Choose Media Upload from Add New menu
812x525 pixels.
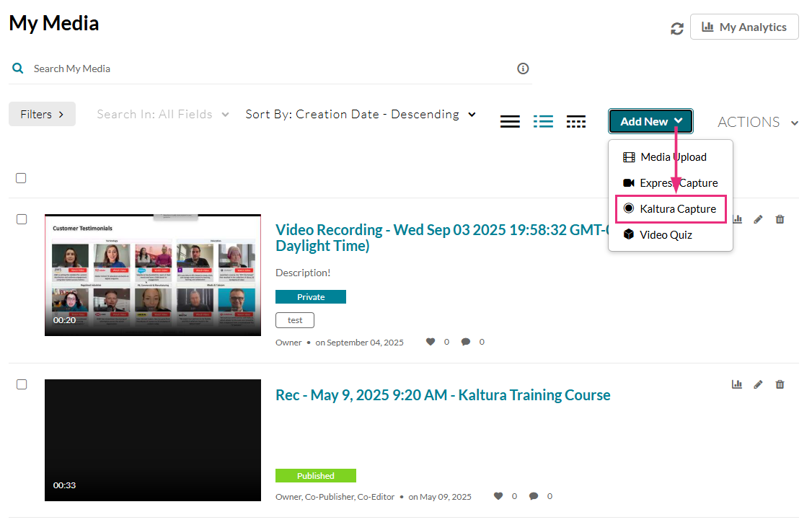(671, 157)
